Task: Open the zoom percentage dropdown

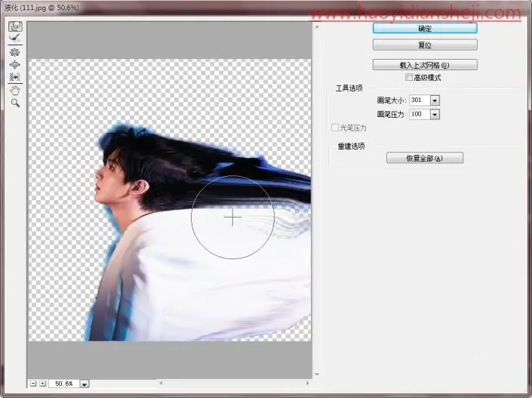Action: tap(85, 384)
